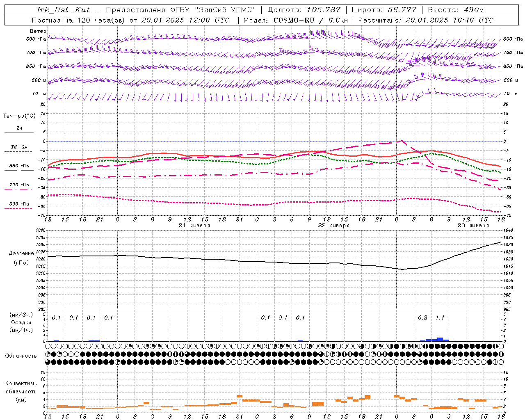Click the 1015 value on right pressure axis
The height and width of the screenshot is (420, 525).
tap(508, 266)
